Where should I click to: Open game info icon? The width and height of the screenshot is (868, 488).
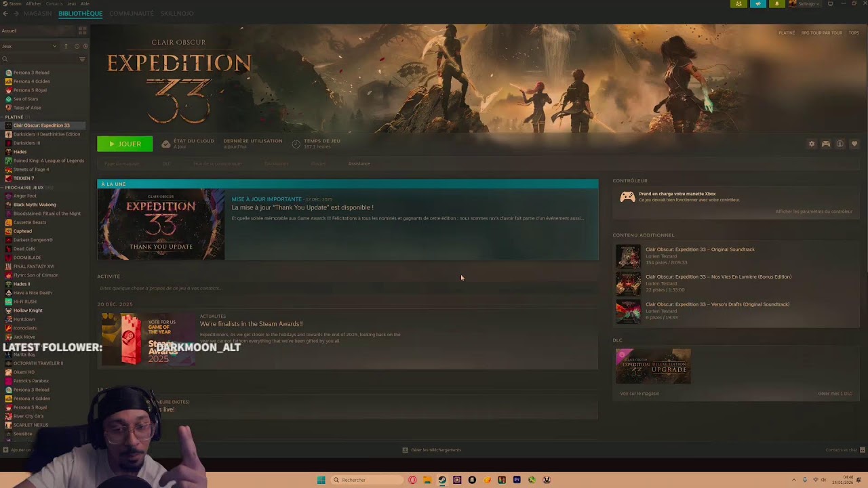(840, 144)
